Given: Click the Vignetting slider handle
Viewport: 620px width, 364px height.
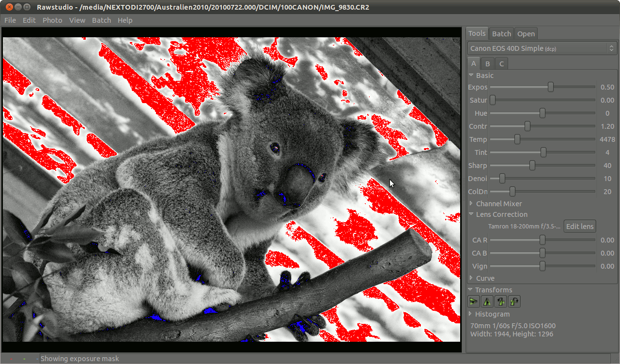Looking at the screenshot, I should coord(542,266).
